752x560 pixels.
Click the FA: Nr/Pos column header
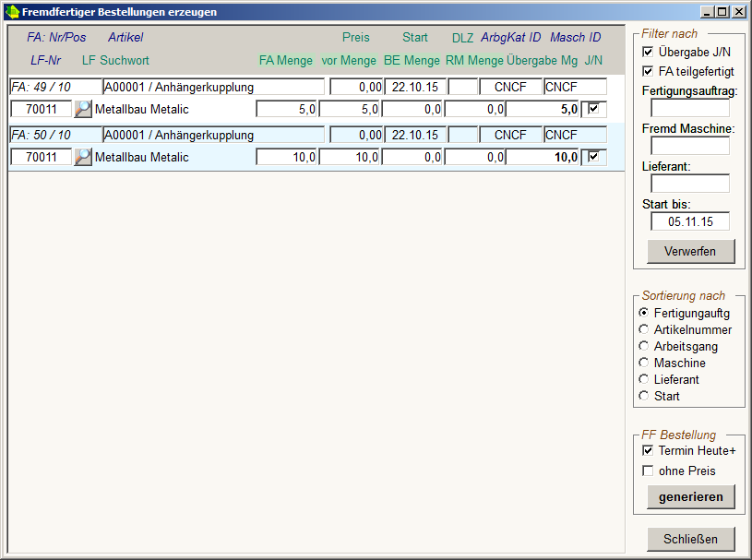[56, 38]
